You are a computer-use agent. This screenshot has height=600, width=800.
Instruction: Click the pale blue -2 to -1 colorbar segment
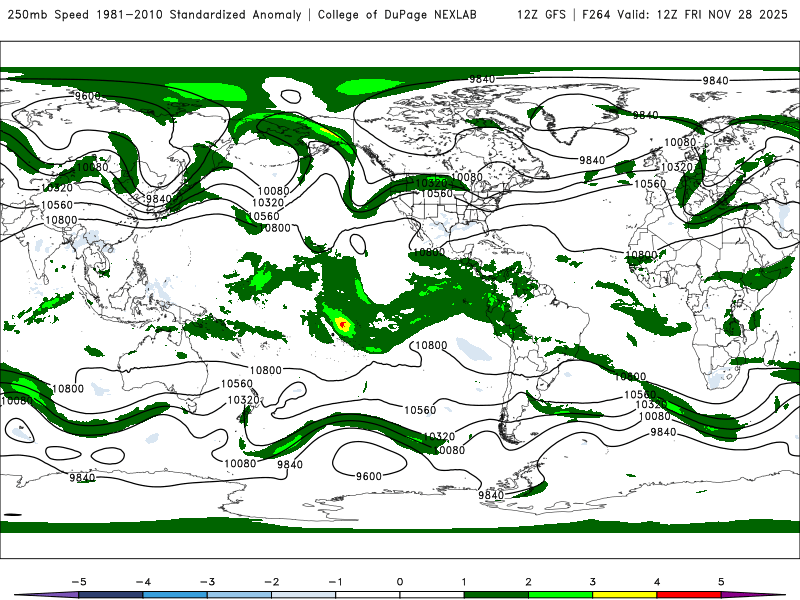click(304, 595)
